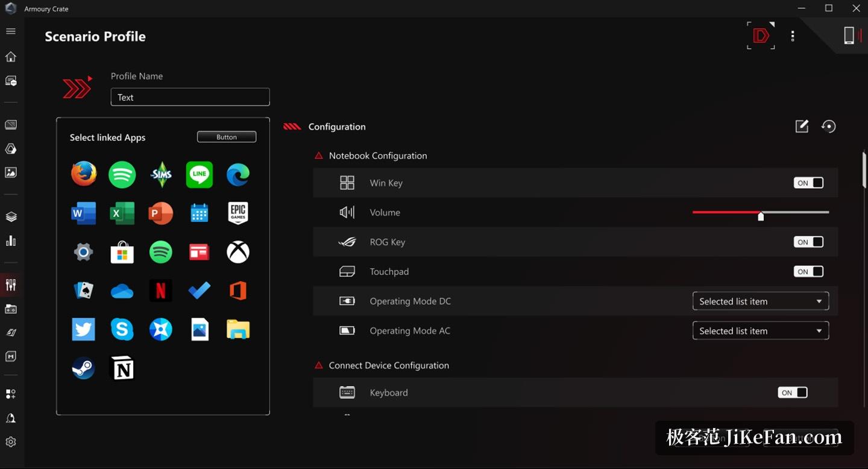Select the Firefox app icon

83,174
